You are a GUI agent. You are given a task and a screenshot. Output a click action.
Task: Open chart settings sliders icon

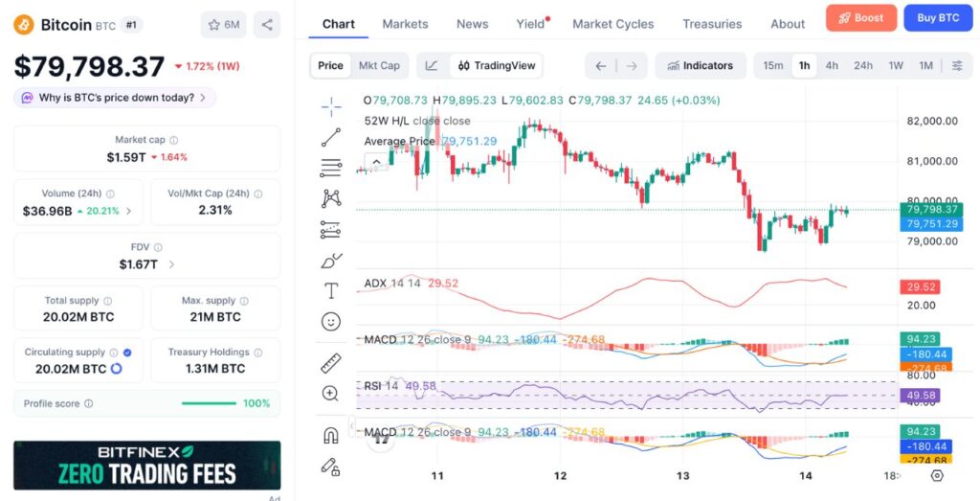coord(957,66)
